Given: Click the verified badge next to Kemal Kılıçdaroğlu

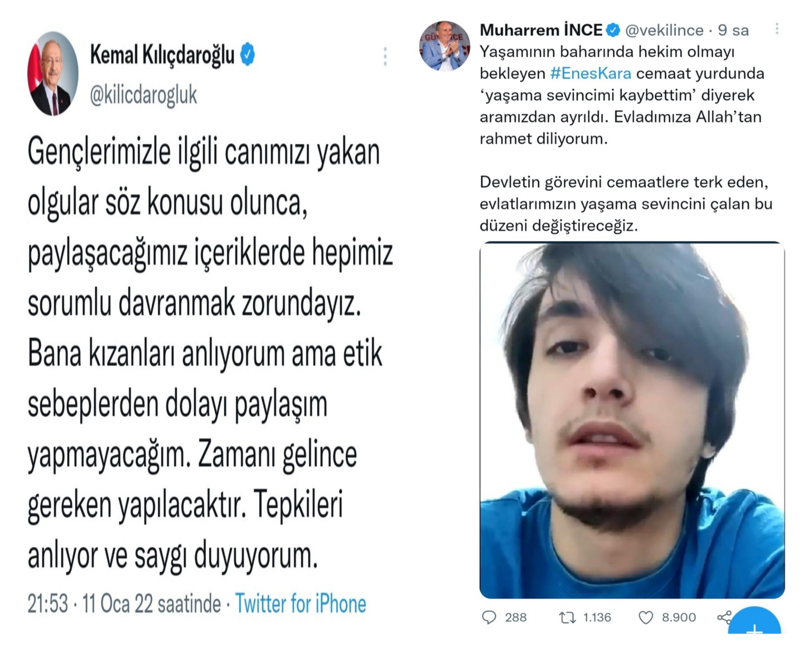Looking at the screenshot, I should pyautogui.click(x=248, y=55).
